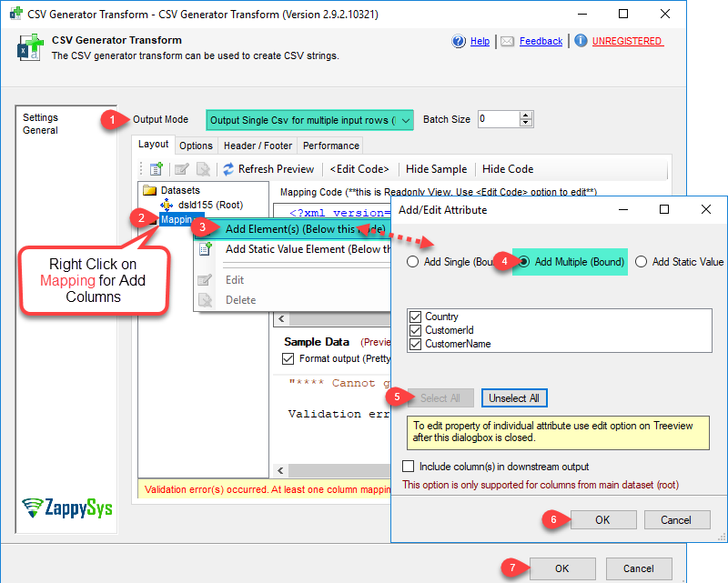Screen dimensions: 728x583
Task: Switch to the Header / Footer tab
Action: pos(258,146)
